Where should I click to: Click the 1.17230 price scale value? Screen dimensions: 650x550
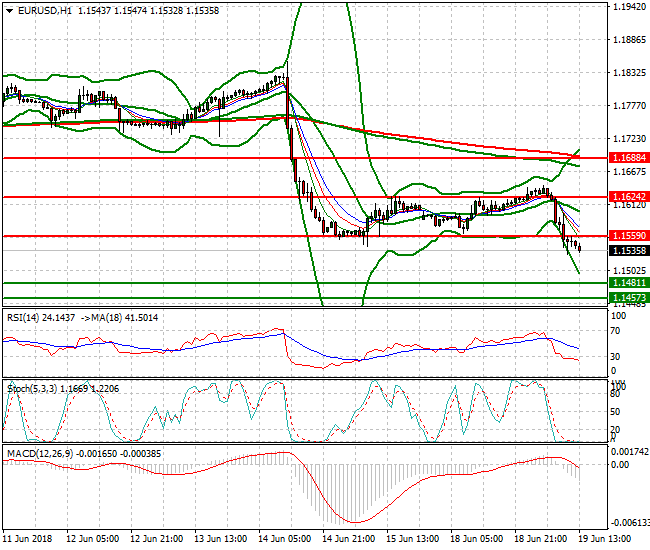[x=629, y=139]
